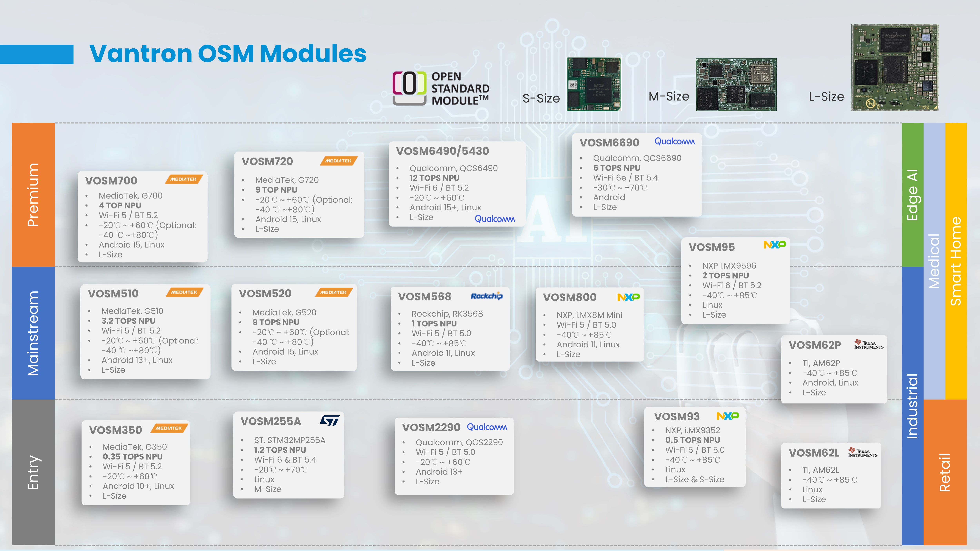Viewport: 980px width, 551px height.
Task: Click the 0.5 TOPS NPU spec line
Action: [692, 440]
